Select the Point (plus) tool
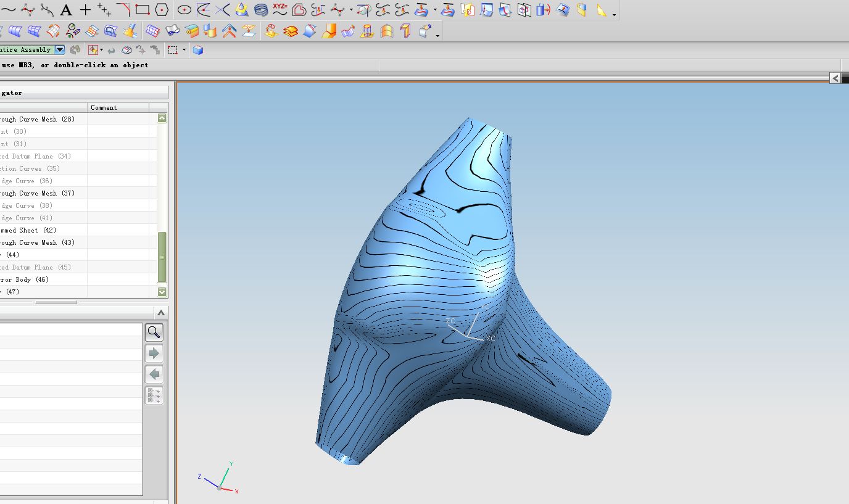Screen dimensions: 849x504 click(x=85, y=10)
